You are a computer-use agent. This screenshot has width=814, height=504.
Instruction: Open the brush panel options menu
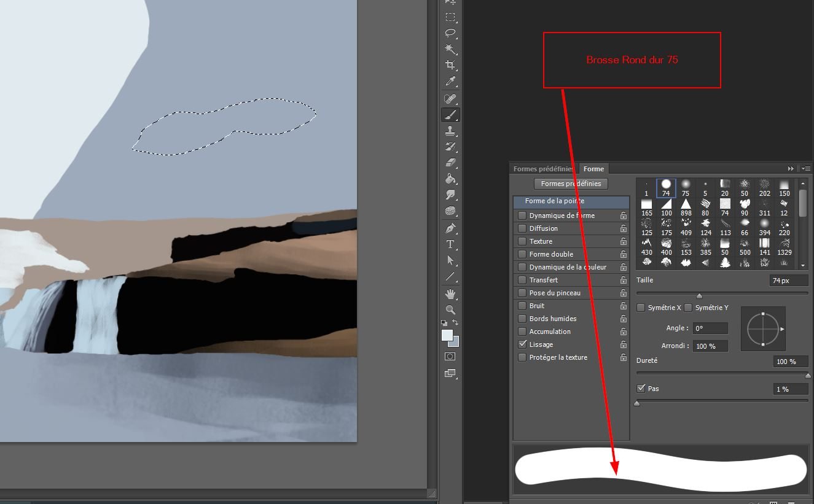pos(805,168)
